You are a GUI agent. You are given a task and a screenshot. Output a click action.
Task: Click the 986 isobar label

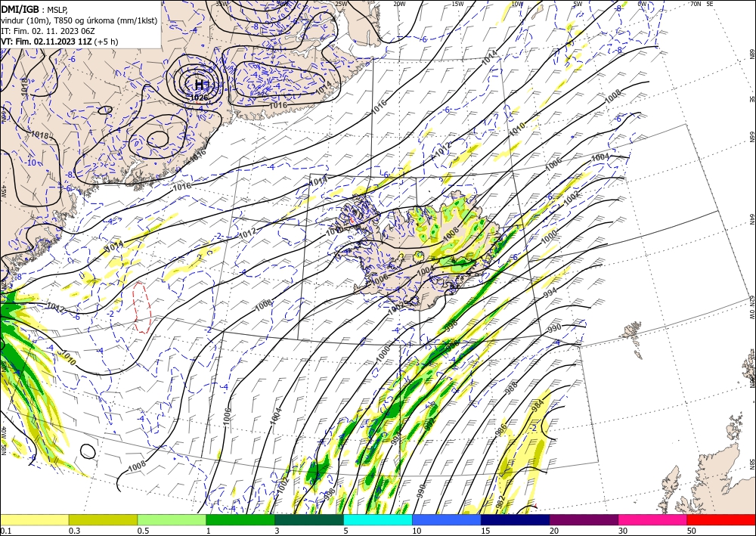pos(501,429)
